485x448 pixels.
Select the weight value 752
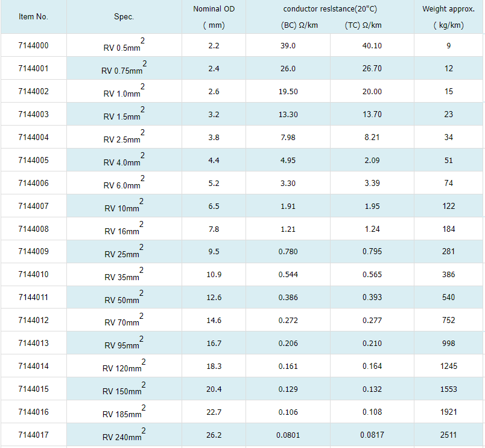pos(448,321)
